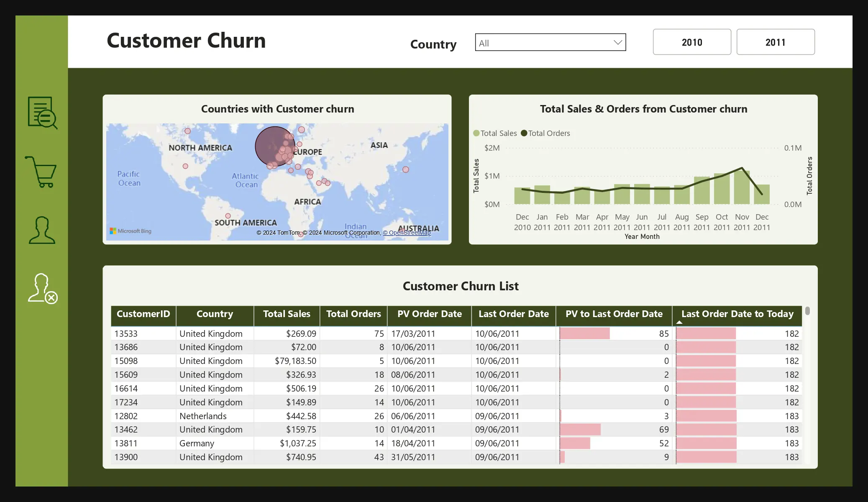
Task: Sort by CustomerID column header
Action: pyautogui.click(x=143, y=314)
